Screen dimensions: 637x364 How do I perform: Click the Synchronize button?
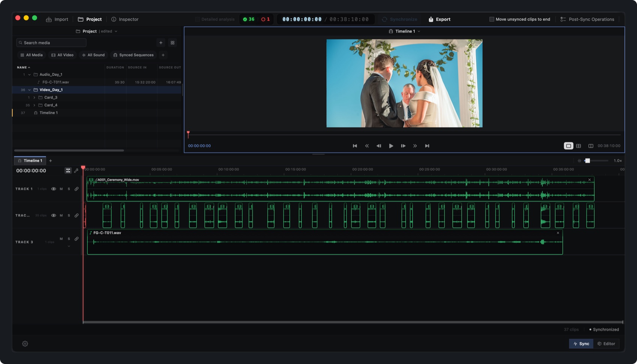click(399, 19)
